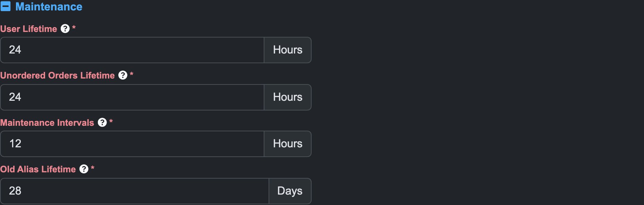The height and width of the screenshot is (205, 644).
Task: Open help icon beside User Lifetime
Action: coord(65,28)
